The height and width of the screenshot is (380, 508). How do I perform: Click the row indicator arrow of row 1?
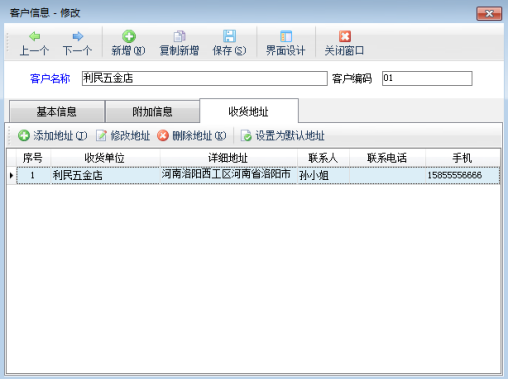click(x=12, y=175)
